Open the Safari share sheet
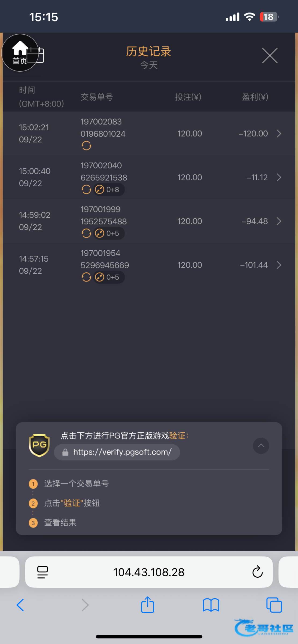The image size is (298, 644). click(x=147, y=605)
